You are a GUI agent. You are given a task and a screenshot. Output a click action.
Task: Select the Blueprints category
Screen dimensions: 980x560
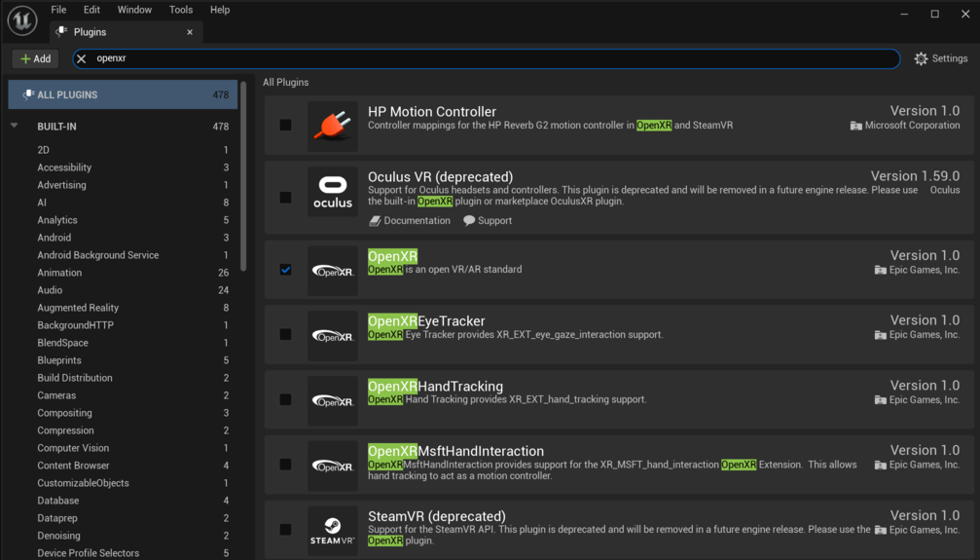59,360
